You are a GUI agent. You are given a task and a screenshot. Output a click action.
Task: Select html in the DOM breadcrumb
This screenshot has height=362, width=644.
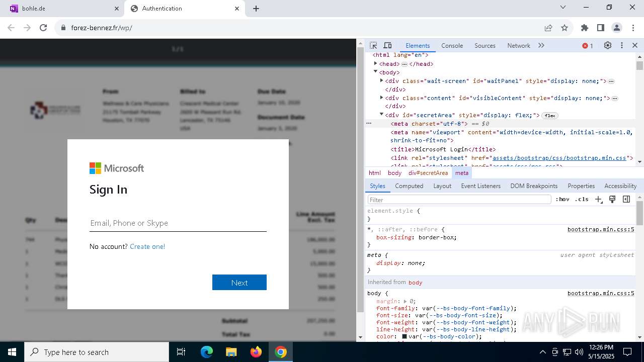[x=375, y=172]
